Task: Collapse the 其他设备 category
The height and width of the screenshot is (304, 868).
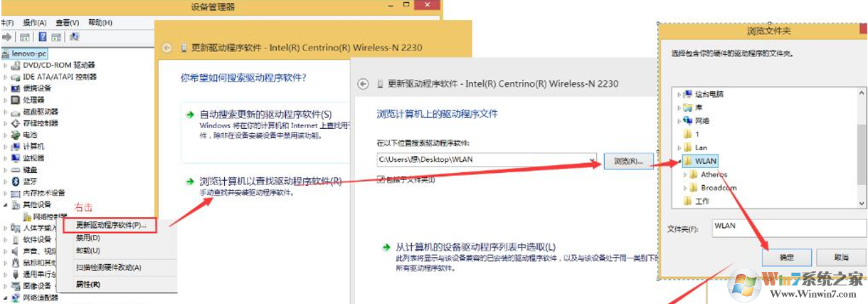Action: tap(6, 204)
